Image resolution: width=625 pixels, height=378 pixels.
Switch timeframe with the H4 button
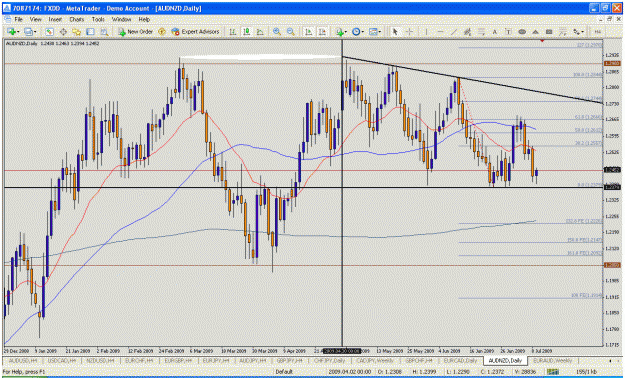tap(597, 32)
